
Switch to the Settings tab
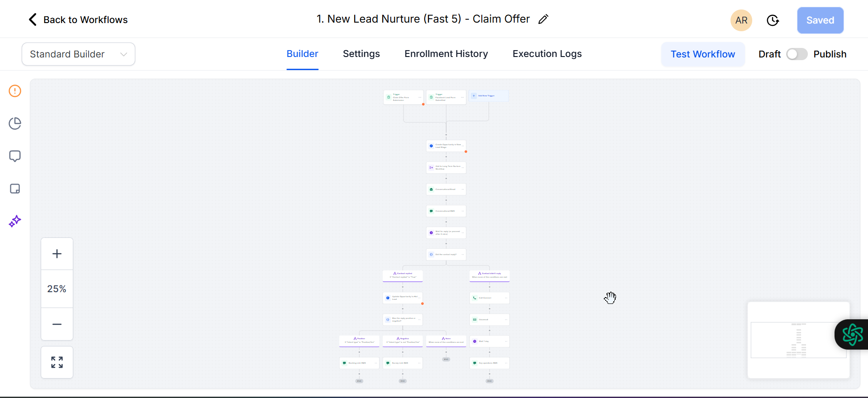[x=361, y=54]
